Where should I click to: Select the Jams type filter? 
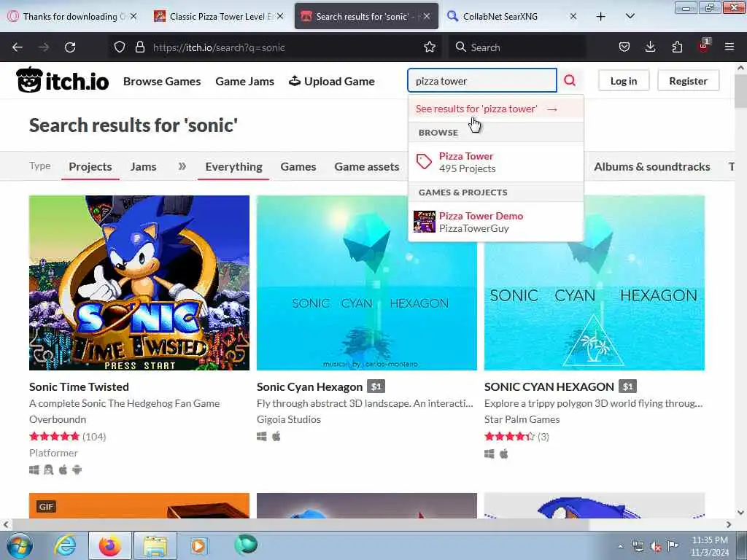point(144,167)
